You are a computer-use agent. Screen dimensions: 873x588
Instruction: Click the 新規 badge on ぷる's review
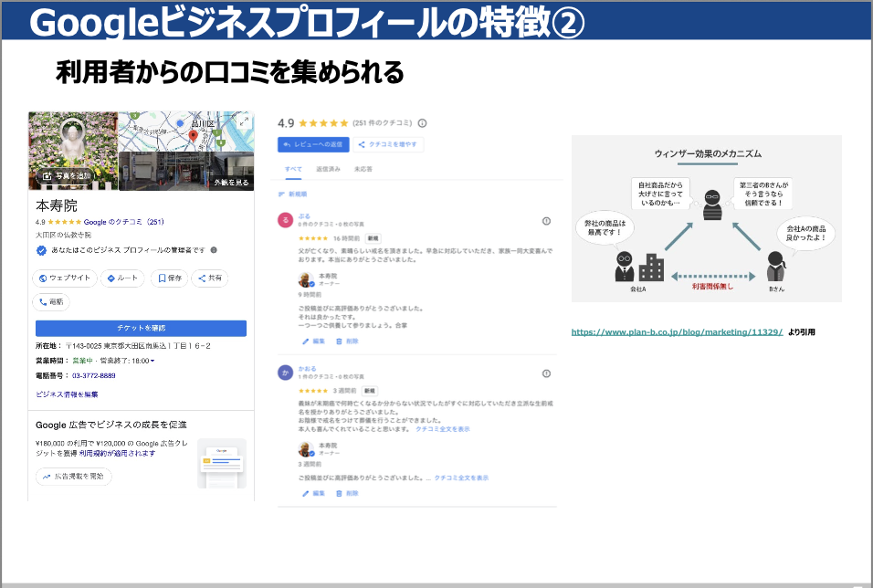point(373,238)
